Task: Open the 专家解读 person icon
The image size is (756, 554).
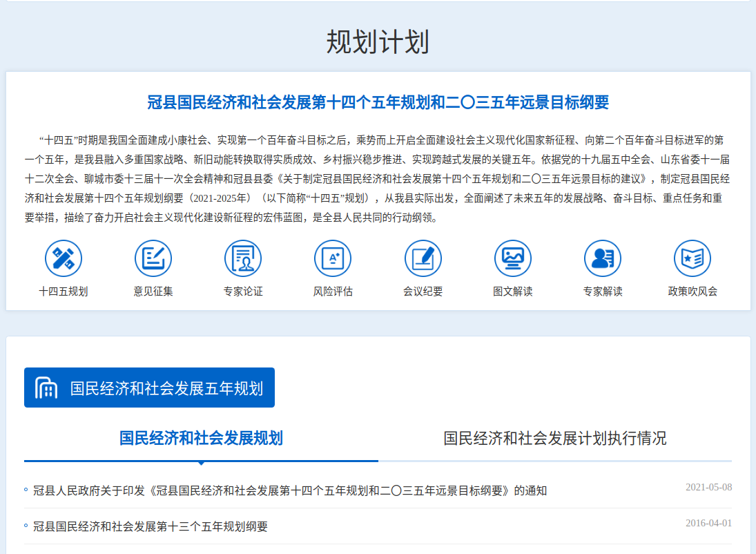Action: click(603, 258)
